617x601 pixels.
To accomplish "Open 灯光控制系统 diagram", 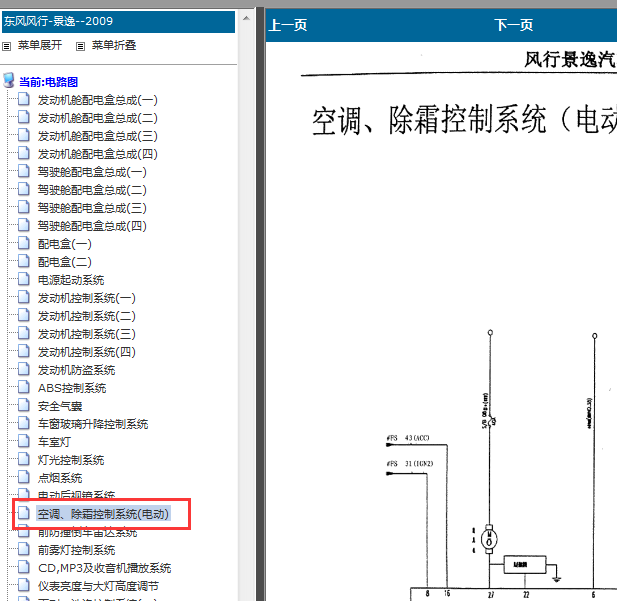I will tap(71, 460).
